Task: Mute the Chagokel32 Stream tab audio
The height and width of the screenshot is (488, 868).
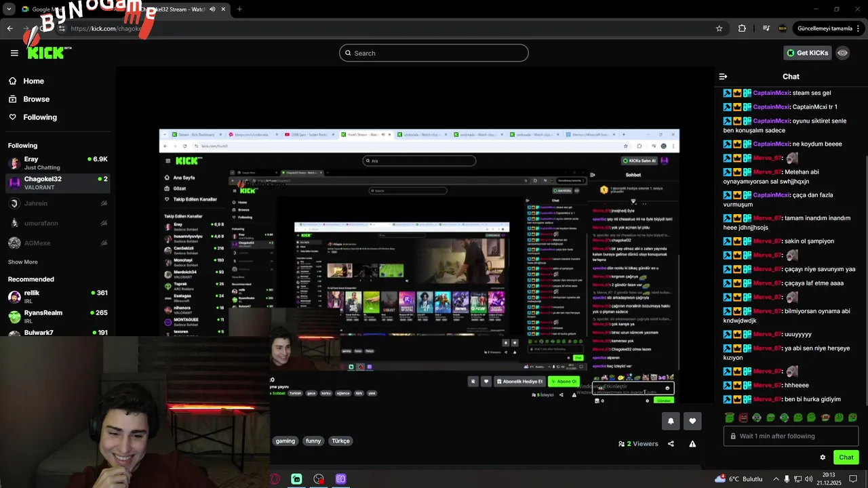Action: tap(213, 9)
